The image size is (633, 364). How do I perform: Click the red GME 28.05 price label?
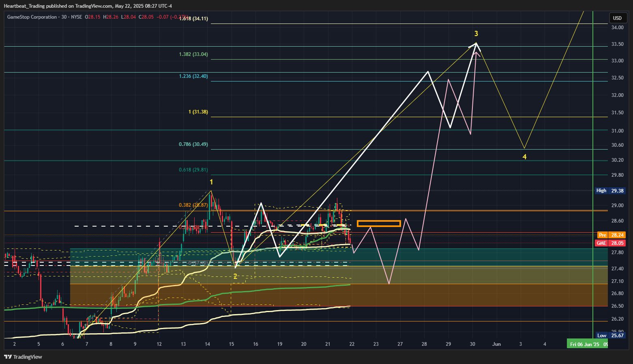[610, 243]
